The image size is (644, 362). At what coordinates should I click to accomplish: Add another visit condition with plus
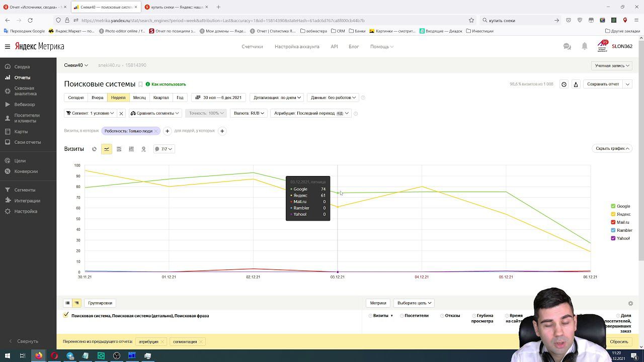tap(168, 131)
